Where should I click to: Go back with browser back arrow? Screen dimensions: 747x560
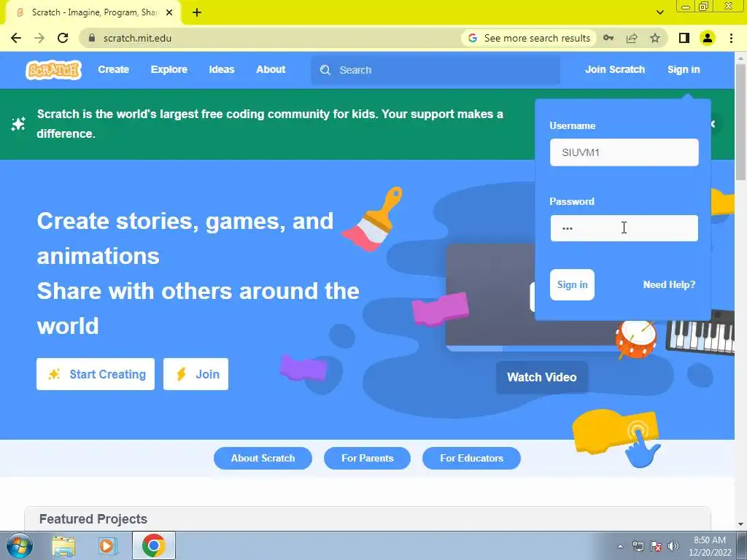16,38
